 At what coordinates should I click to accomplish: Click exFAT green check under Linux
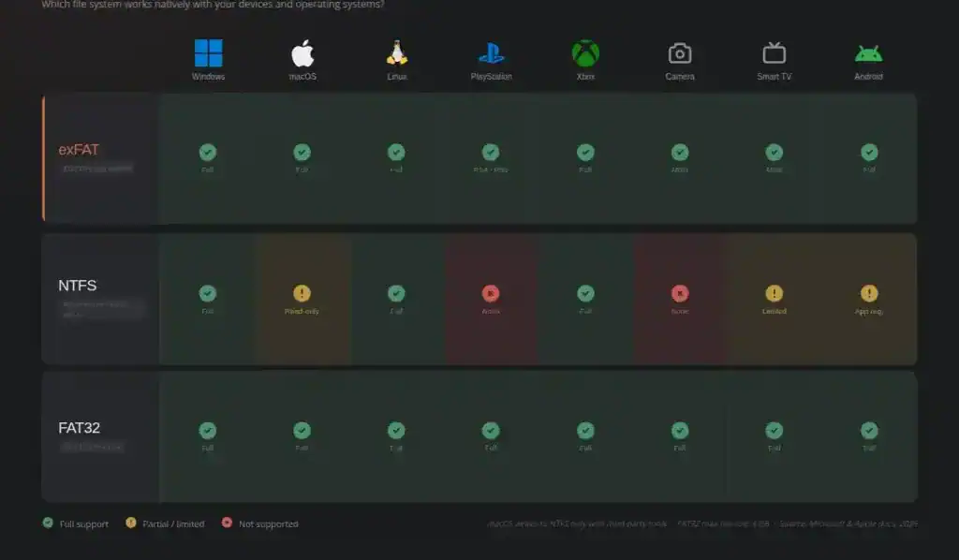tap(396, 152)
